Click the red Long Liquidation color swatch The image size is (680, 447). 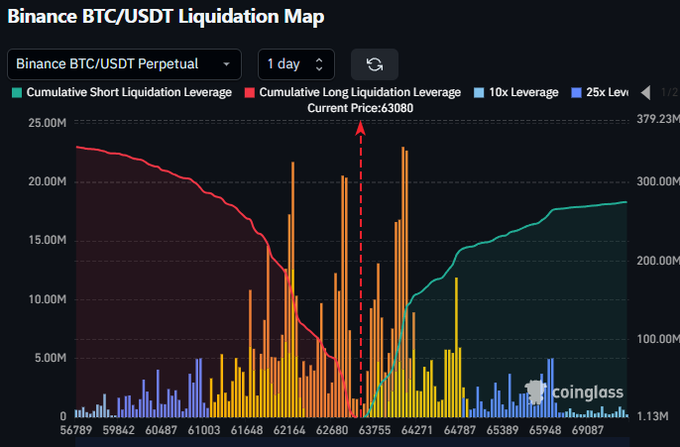(249, 93)
